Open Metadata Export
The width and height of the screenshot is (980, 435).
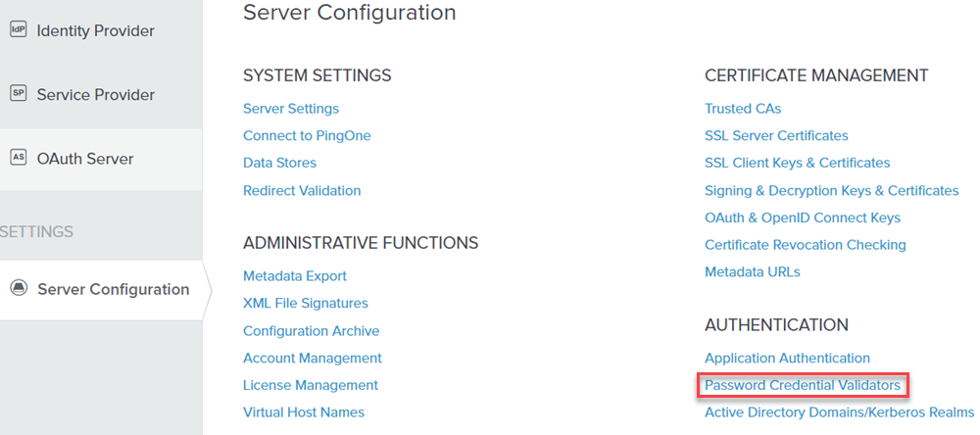click(x=294, y=275)
